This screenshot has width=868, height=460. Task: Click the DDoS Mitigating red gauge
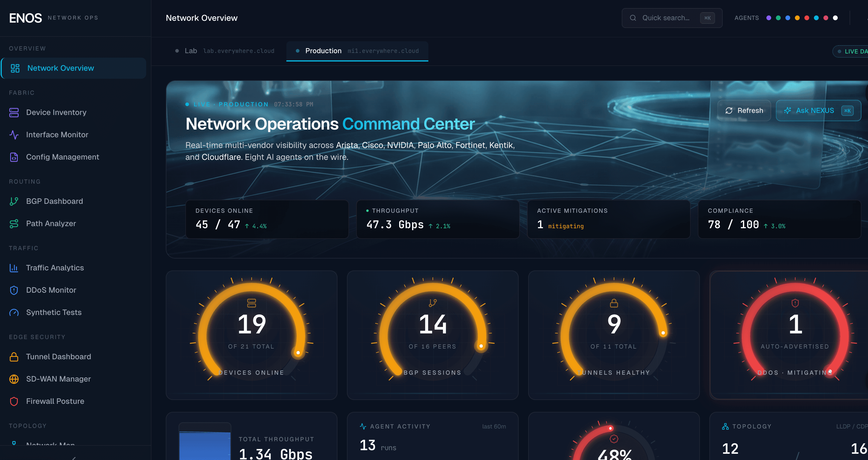pos(789,335)
